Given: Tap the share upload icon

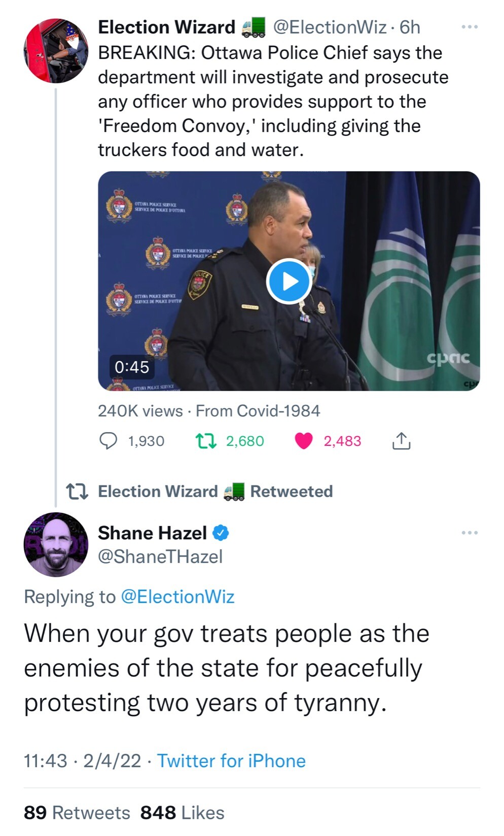Looking at the screenshot, I should tap(401, 441).
